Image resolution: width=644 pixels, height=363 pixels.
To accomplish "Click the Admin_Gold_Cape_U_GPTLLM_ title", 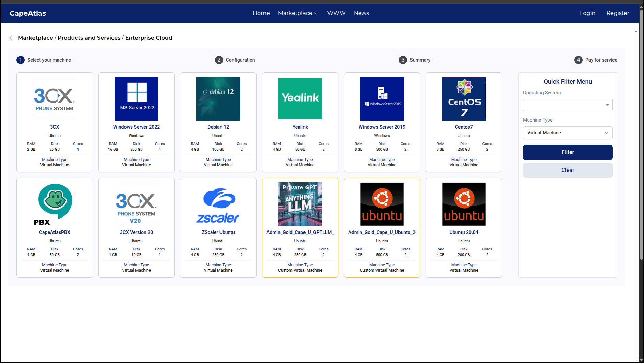I will pos(300,232).
